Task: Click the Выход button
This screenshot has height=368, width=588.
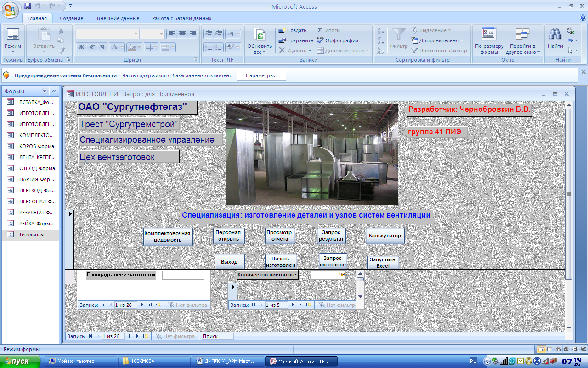Action: click(229, 262)
